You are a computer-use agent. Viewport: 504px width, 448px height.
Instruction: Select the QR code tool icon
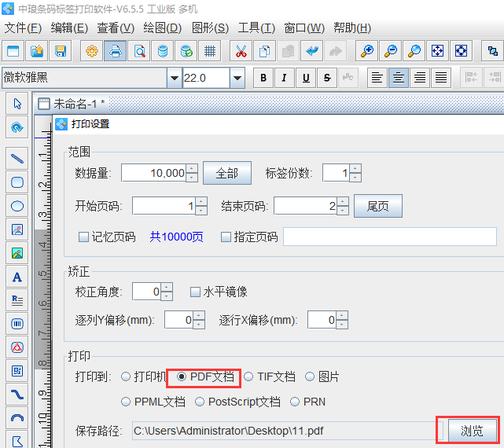point(17,371)
